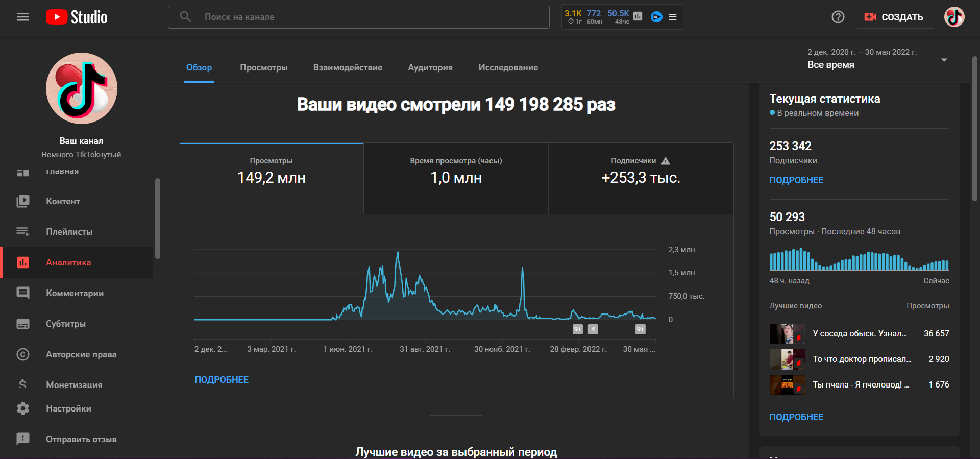Click the Отправить отзыв feedback icon

point(23,439)
